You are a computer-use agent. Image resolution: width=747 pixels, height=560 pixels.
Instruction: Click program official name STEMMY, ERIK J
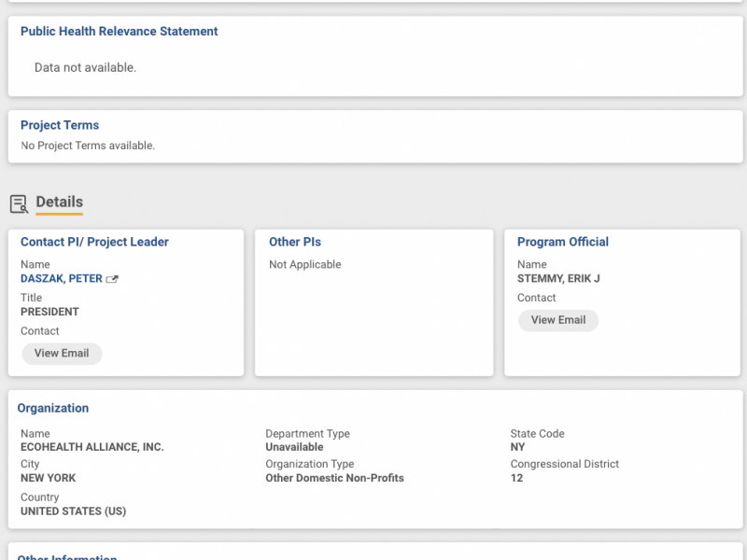[558, 279]
